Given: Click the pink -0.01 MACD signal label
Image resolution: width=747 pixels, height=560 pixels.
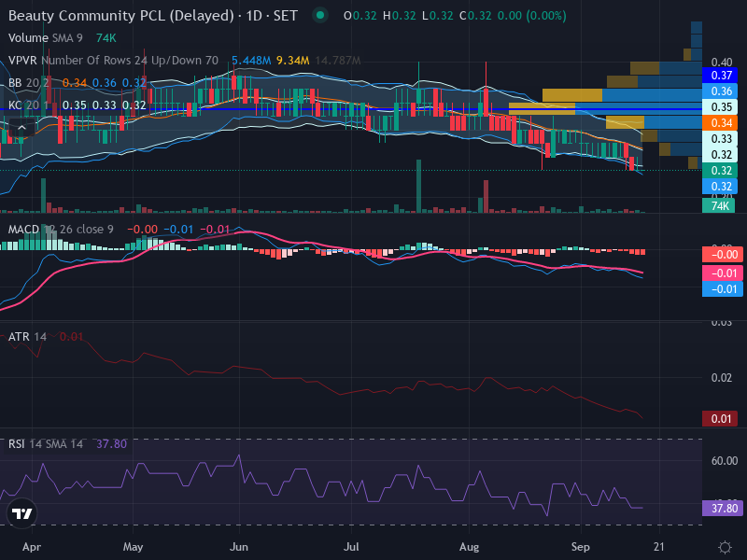Looking at the screenshot, I should point(723,273).
